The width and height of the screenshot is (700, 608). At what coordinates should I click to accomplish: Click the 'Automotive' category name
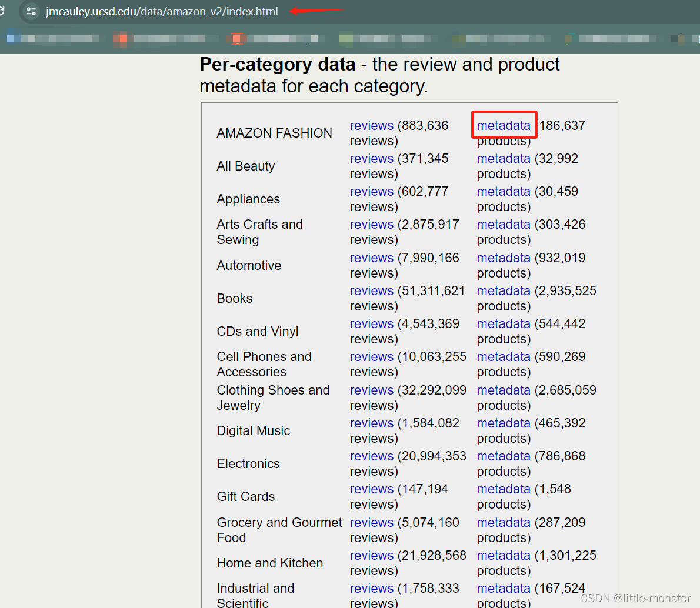click(249, 265)
